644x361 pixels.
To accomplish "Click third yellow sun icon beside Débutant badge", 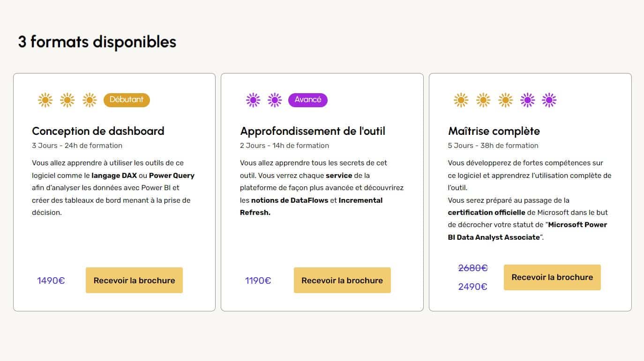I will 90,100.
